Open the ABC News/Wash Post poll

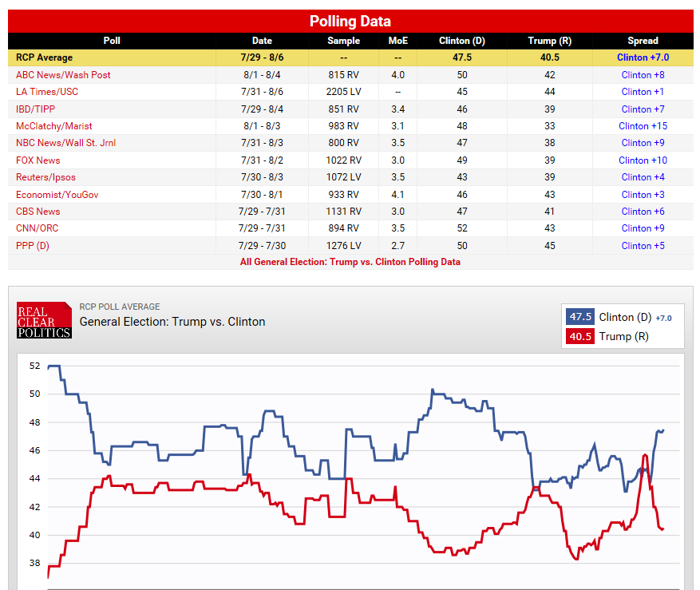[x=63, y=75]
